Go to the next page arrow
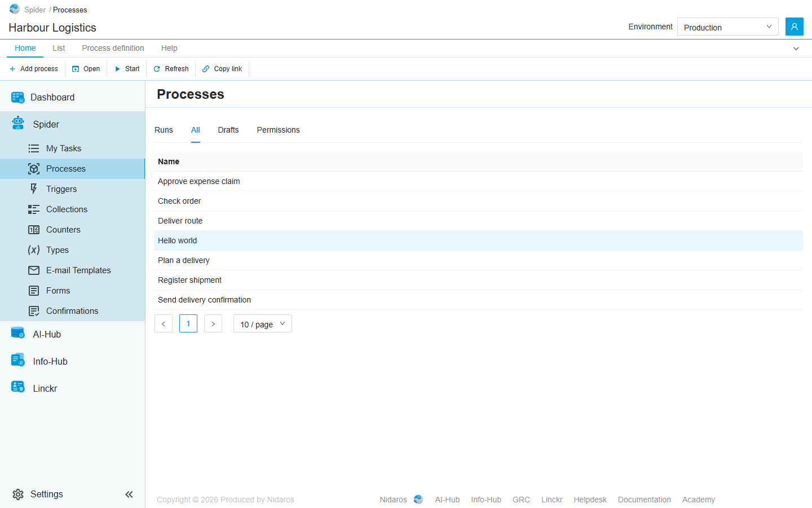Viewport: 812px width, 508px height. pyautogui.click(x=213, y=323)
